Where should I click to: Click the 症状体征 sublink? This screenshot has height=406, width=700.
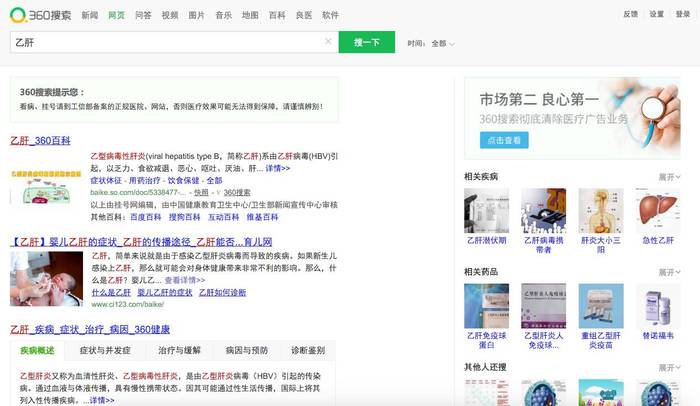click(x=106, y=180)
